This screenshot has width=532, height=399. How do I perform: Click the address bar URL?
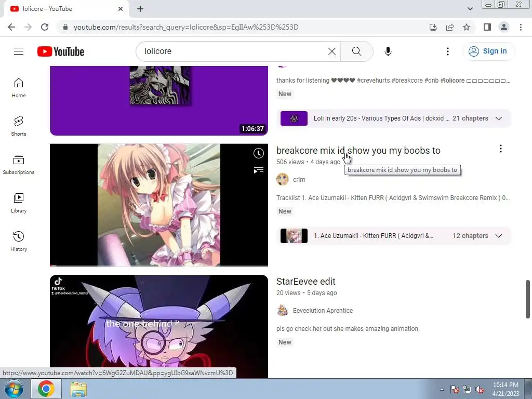pos(186,27)
